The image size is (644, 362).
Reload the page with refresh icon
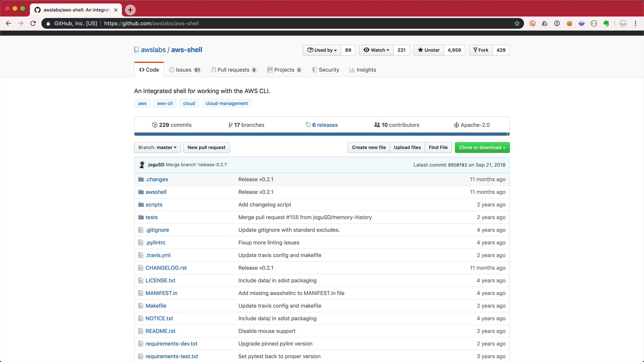[x=33, y=23]
